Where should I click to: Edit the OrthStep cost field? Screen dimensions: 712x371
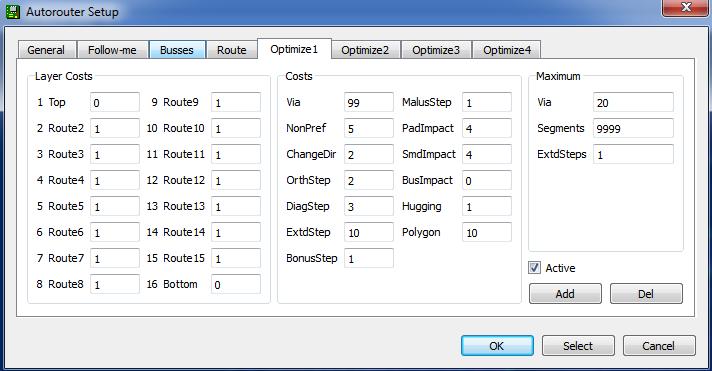click(369, 180)
